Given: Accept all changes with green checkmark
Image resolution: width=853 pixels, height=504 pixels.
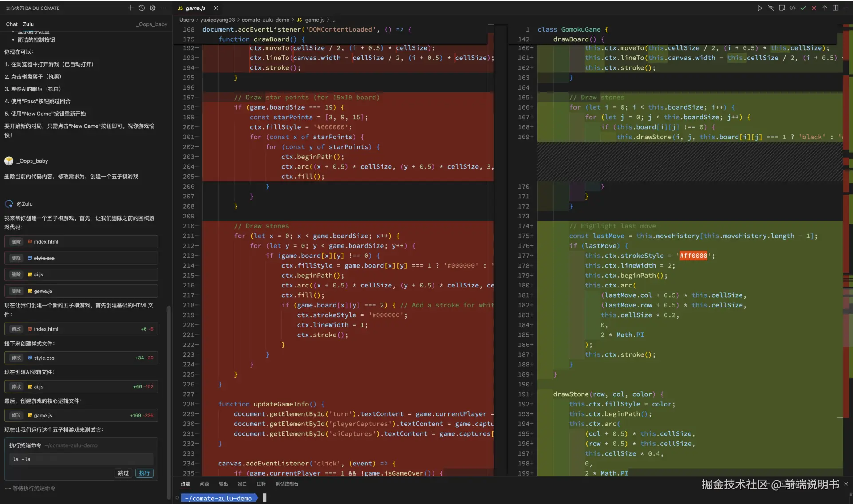Looking at the screenshot, I should pos(803,8).
